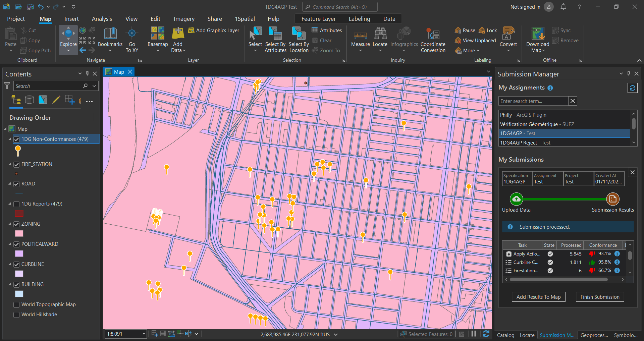Open the Contents search options dropdown
The width and height of the screenshot is (644, 341).
tap(94, 86)
